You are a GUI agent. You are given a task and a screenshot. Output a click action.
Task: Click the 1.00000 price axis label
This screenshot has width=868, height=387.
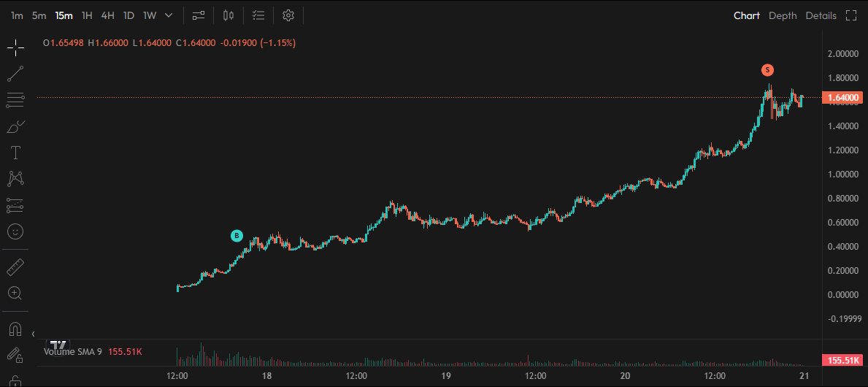[x=843, y=175]
